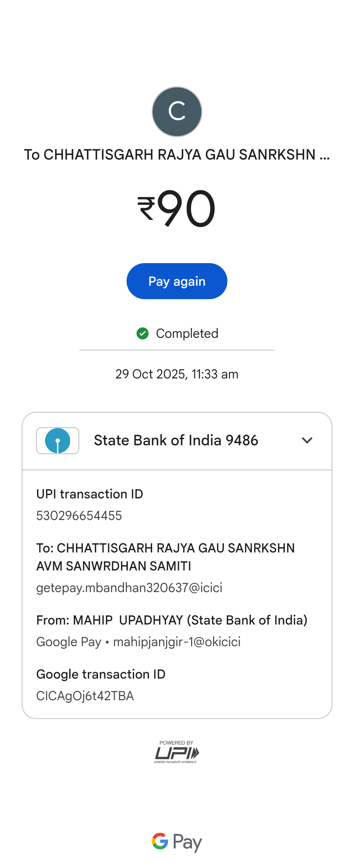Expand bank account details with chevron arrow
Viewport: 354px width, 868px height.
[307, 440]
